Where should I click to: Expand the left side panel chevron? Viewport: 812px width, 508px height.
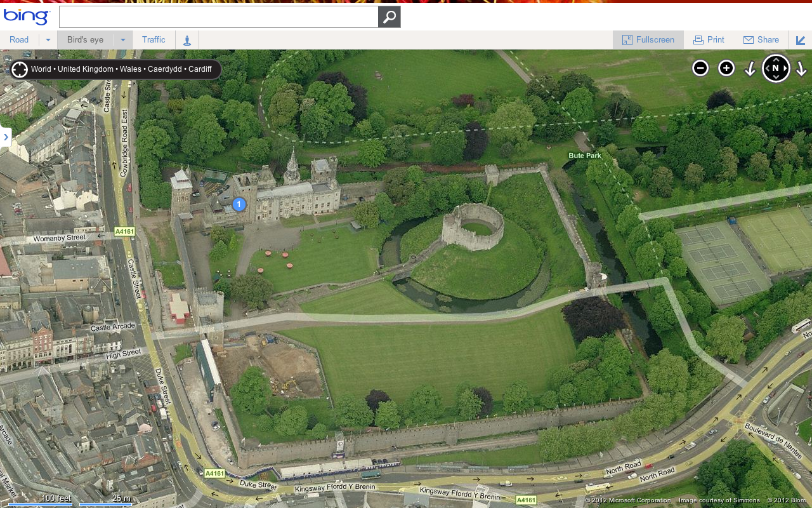click(6, 137)
